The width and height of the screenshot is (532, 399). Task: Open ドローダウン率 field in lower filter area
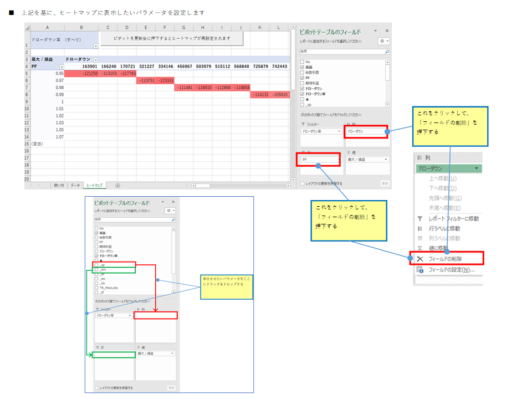tap(114, 315)
